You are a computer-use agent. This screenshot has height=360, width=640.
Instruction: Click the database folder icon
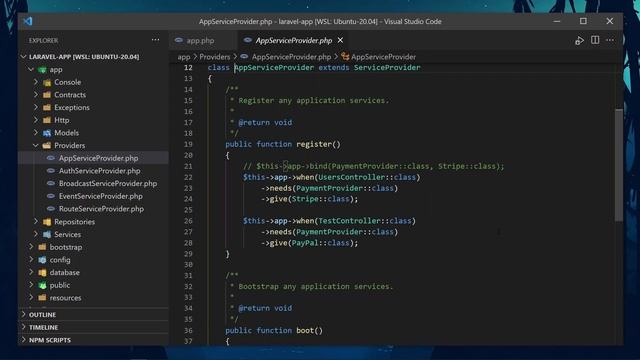click(42, 273)
